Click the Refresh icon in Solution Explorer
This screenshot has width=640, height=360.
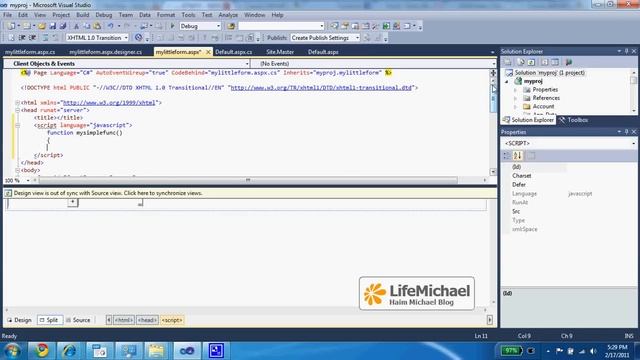[x=531, y=62]
